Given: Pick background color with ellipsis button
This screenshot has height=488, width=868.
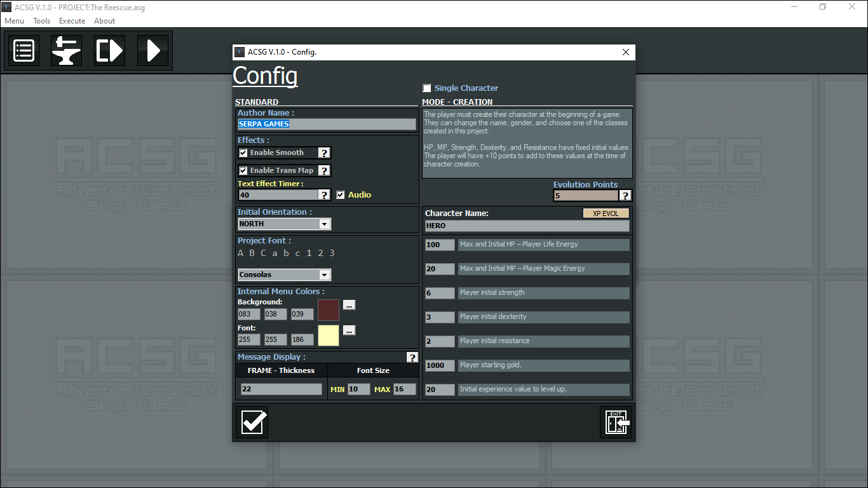Looking at the screenshot, I should [349, 305].
